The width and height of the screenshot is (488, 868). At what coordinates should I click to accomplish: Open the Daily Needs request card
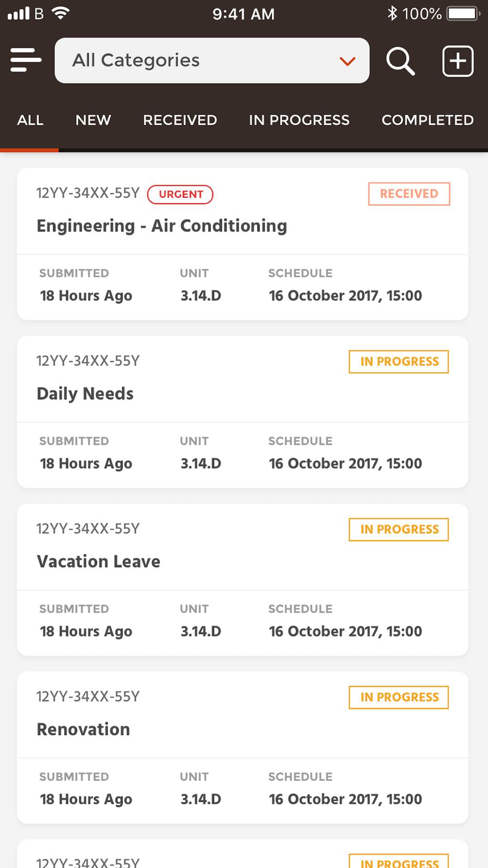(x=85, y=394)
